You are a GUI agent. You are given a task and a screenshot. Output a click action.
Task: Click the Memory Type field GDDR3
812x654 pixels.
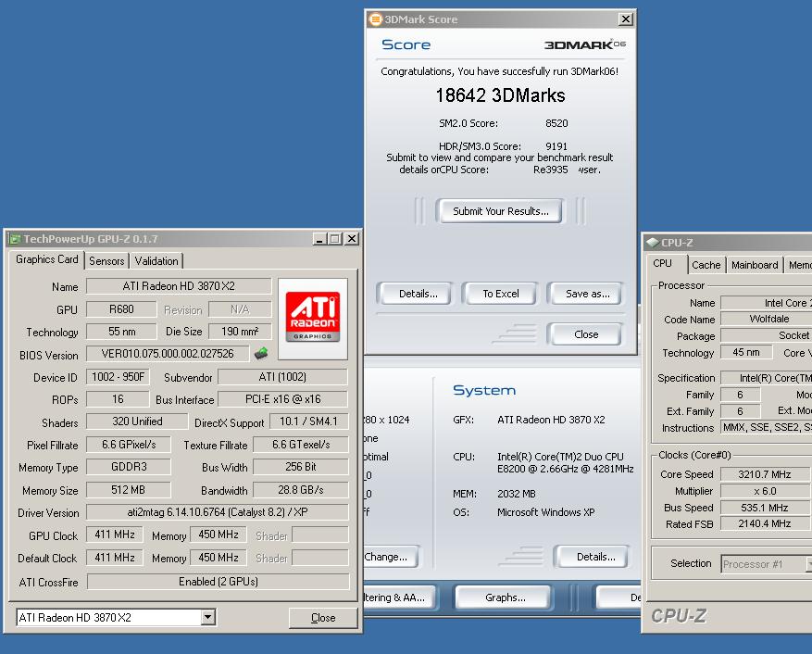pos(129,467)
